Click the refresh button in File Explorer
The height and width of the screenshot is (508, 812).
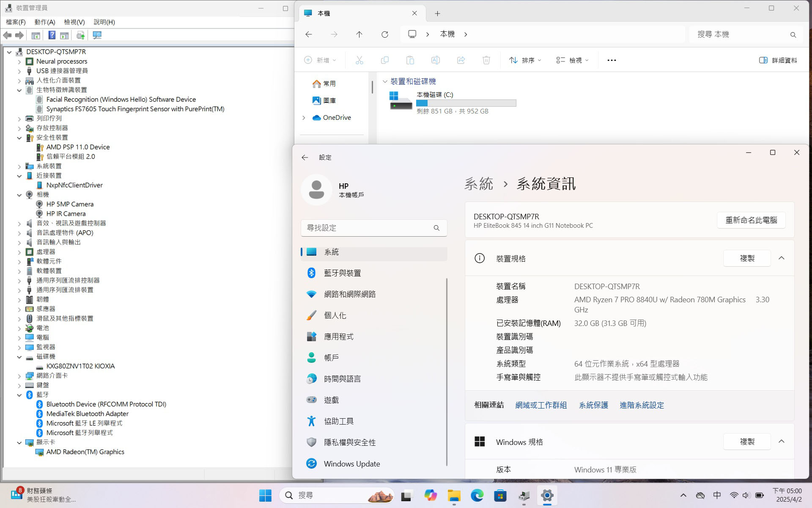pos(384,34)
